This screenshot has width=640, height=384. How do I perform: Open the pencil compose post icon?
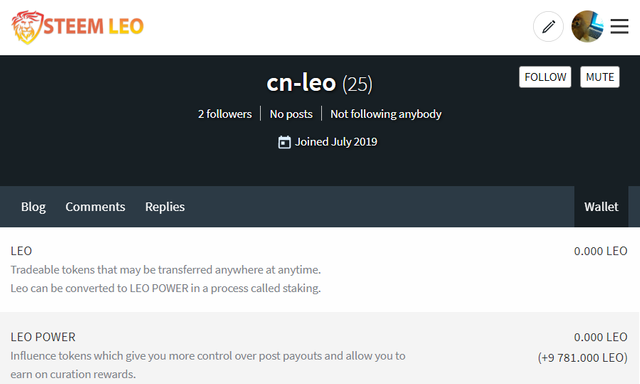click(x=548, y=27)
